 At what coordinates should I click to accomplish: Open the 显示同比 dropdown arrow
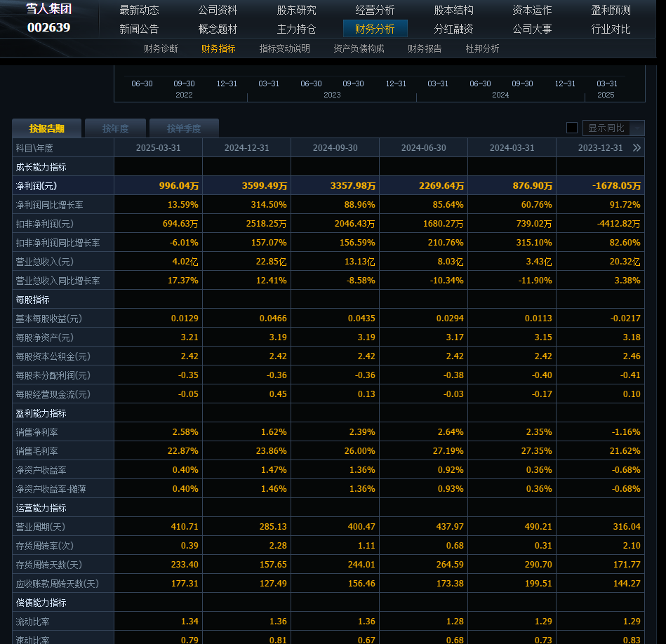tap(637, 128)
